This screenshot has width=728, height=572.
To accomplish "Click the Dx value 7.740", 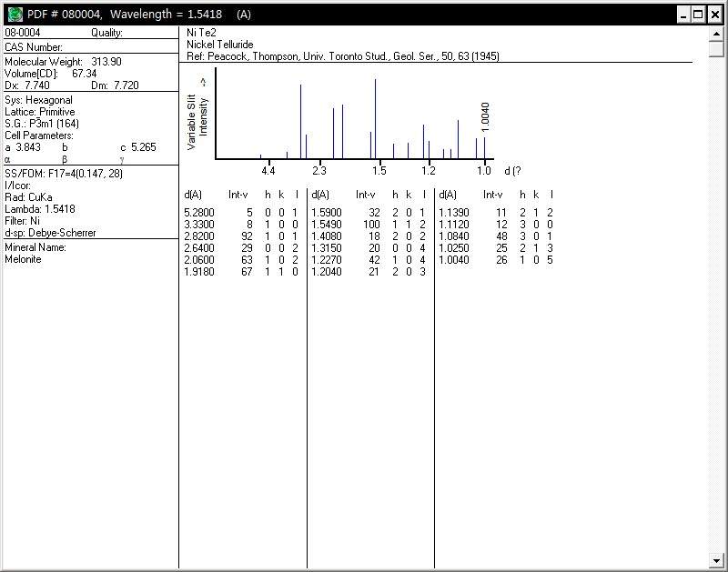I will (x=37, y=85).
